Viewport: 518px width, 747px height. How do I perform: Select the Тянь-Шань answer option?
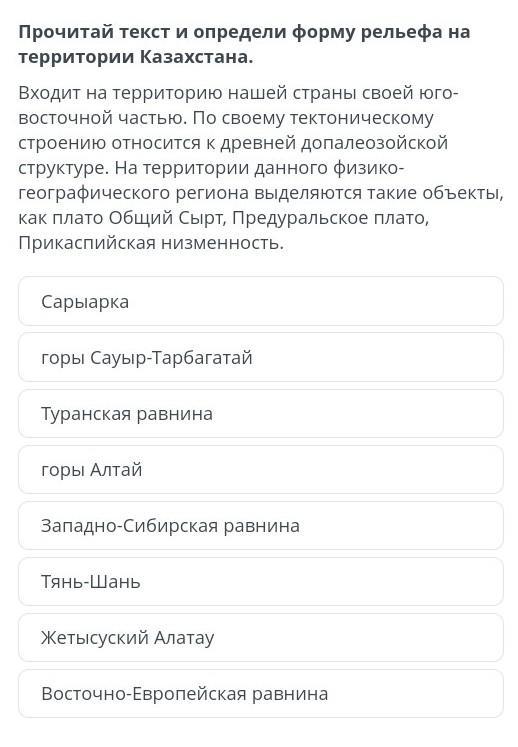261,581
